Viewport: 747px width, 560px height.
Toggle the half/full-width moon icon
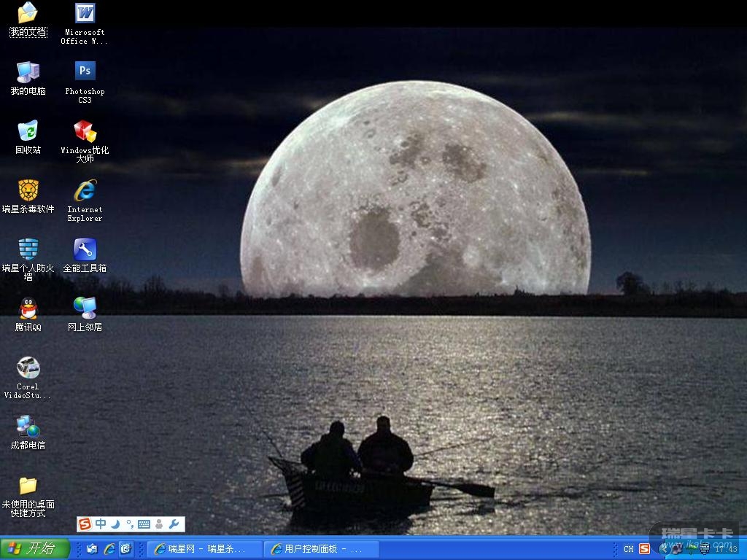(115, 524)
